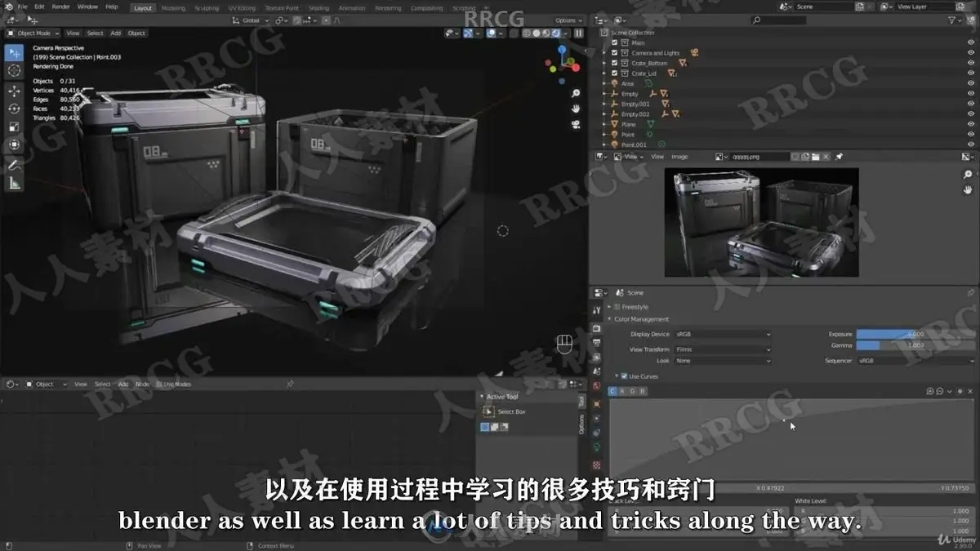Screen dimensions: 980x551
Task: Click the viewport pan hand icon
Action: click(x=576, y=109)
